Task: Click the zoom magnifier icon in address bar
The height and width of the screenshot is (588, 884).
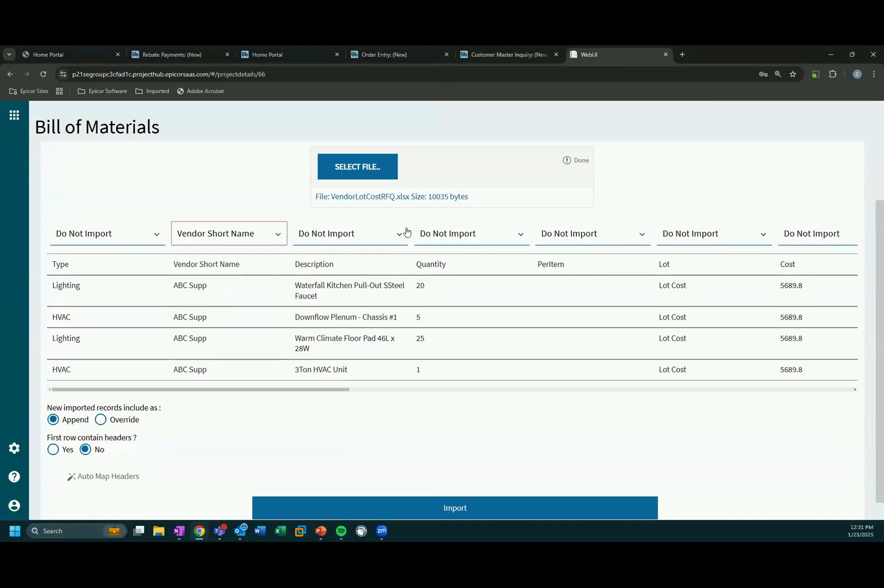Action: 778,74
